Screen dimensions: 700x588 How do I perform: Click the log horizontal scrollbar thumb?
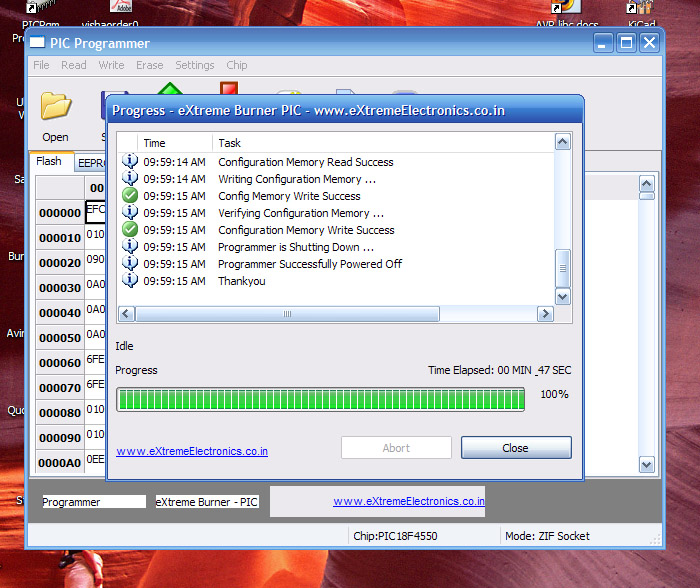pos(288,314)
